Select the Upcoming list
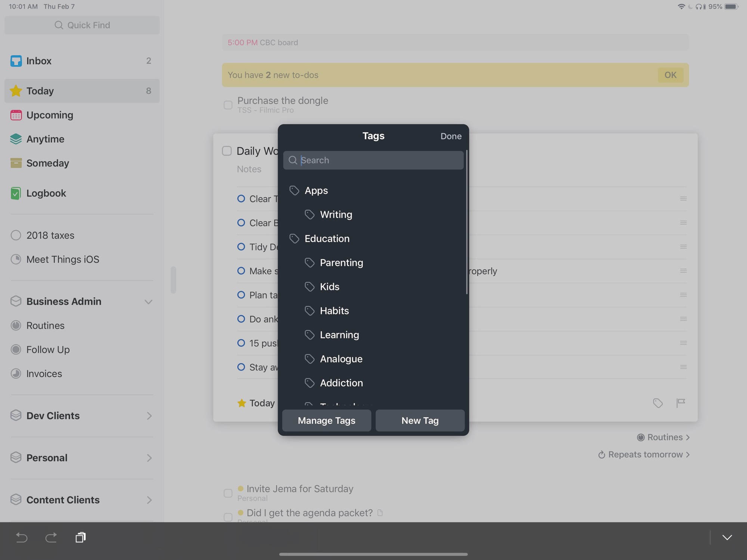 pos(50,115)
